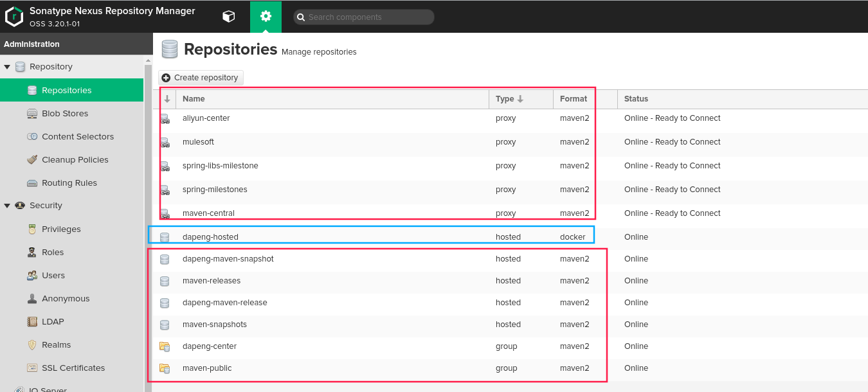Click the maven-snapshots database icon
Viewport: 868px width, 392px height.
point(165,325)
